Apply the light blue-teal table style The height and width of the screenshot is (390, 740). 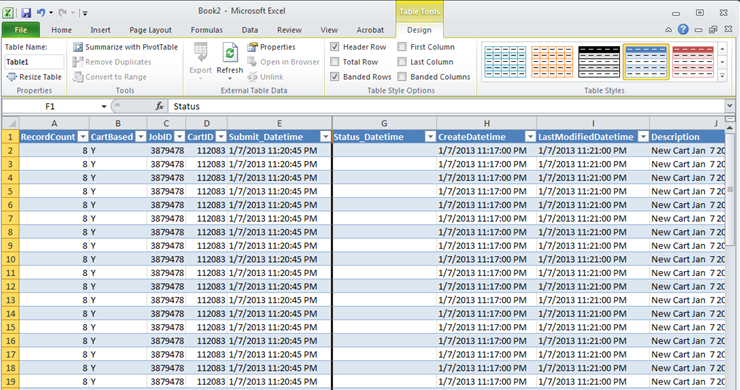tap(505, 62)
